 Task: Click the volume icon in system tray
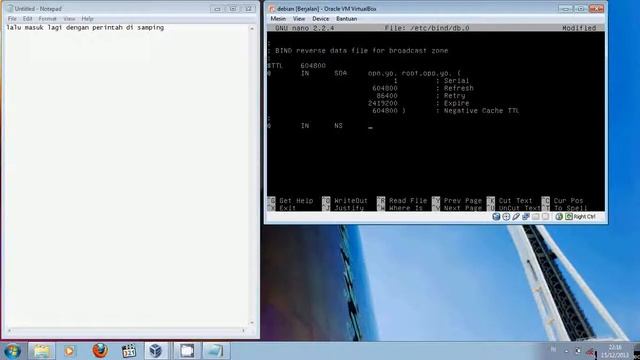click(590, 351)
